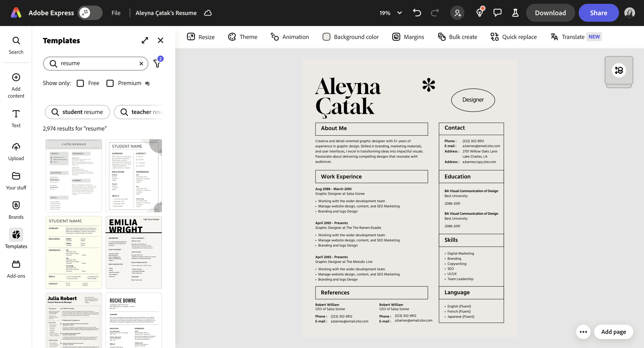
Task: Click the Translate tool icon
Action: tap(554, 37)
